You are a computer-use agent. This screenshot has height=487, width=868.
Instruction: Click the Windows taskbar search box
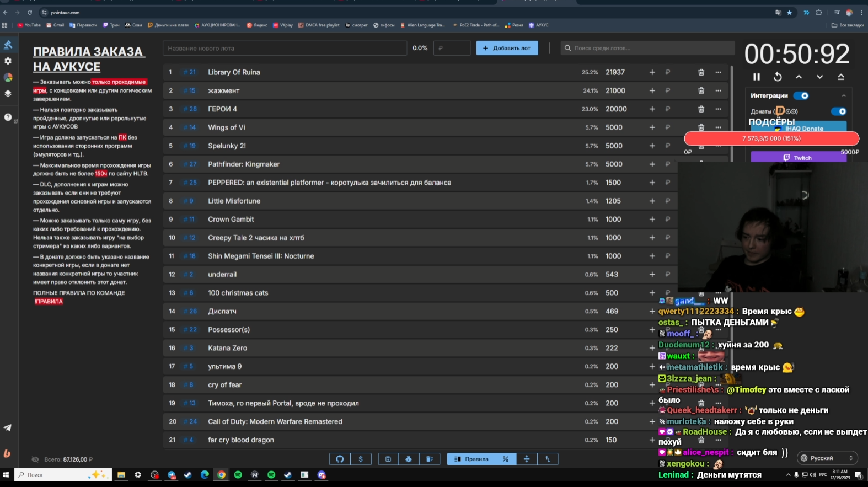pyautogui.click(x=63, y=475)
